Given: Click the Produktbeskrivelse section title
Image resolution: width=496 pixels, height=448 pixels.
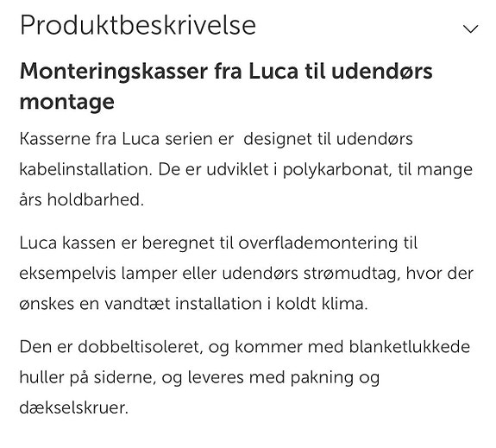Looking at the screenshot, I should [x=138, y=25].
